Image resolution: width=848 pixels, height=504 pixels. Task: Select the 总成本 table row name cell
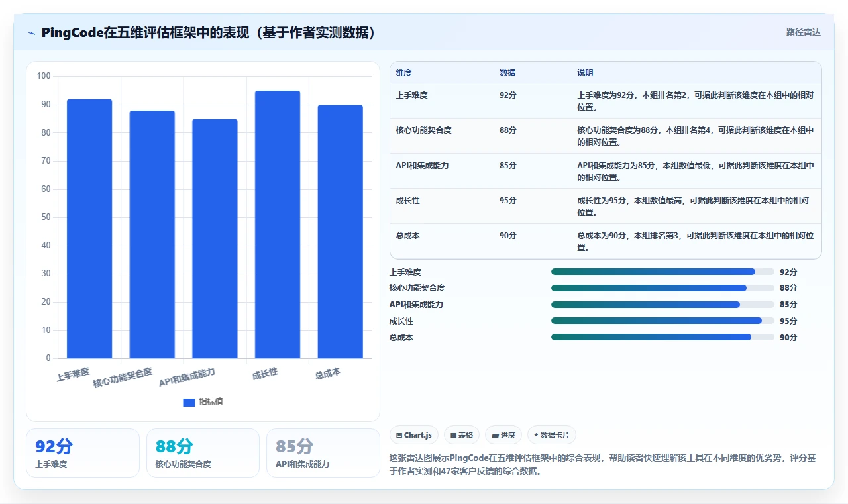coord(408,236)
